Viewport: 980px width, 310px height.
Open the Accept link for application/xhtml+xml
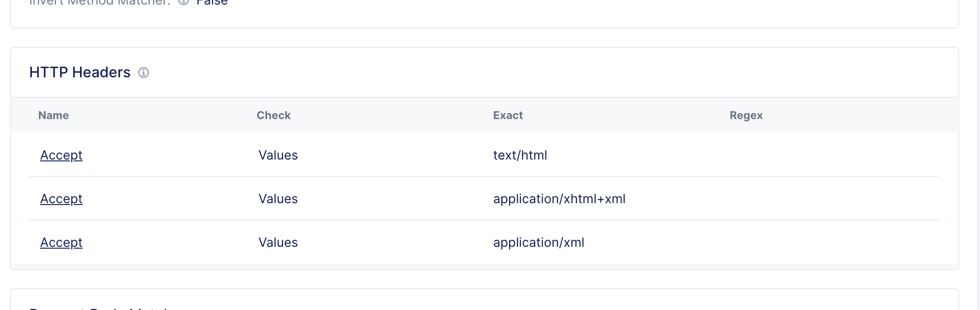[x=61, y=199]
